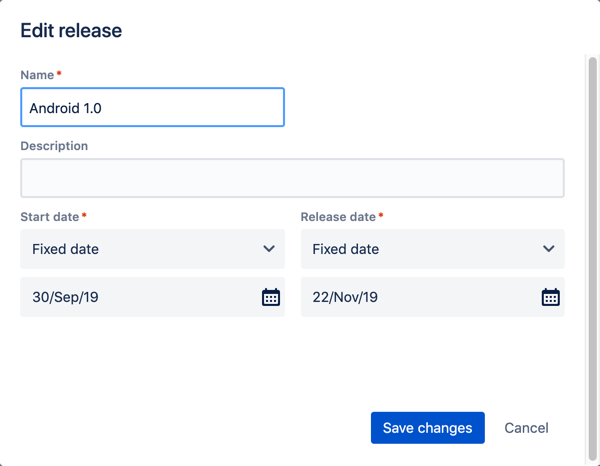The height and width of the screenshot is (466, 600).
Task: Click the Release date label
Action: 338,217
